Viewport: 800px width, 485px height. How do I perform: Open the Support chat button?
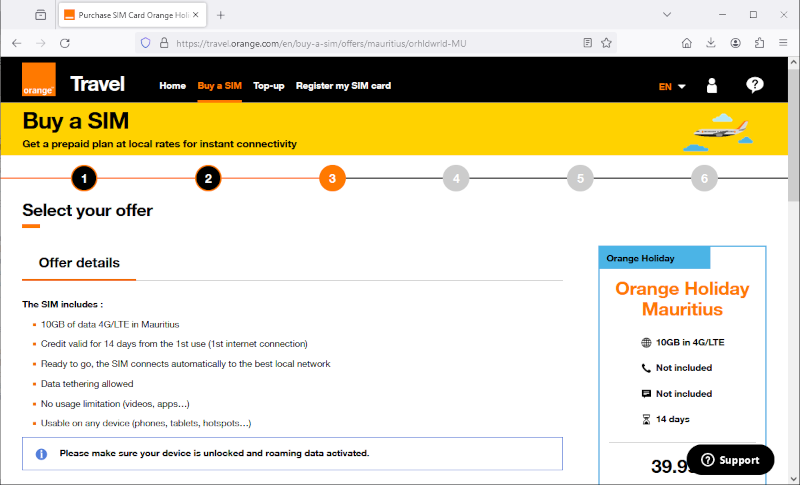coord(730,460)
